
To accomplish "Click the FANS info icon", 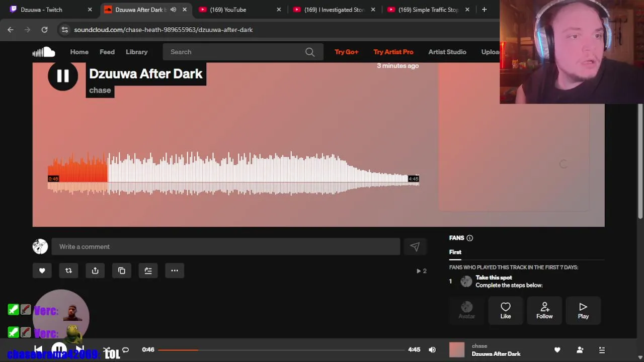I will click(469, 238).
